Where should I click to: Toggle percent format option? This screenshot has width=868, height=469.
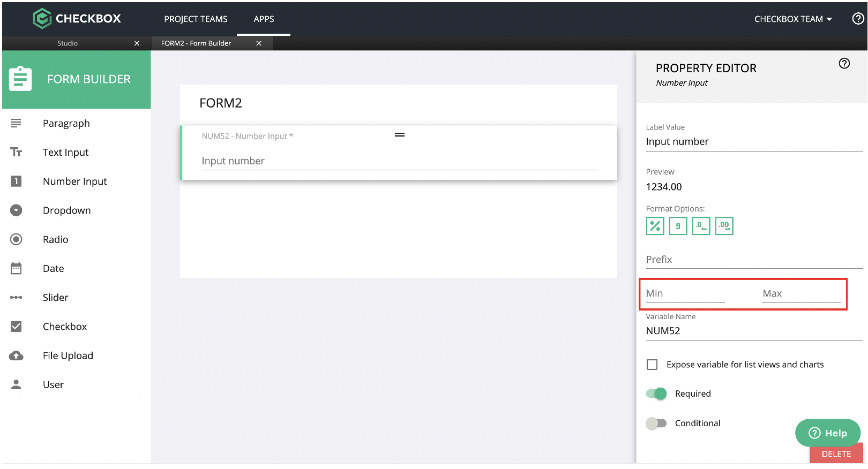pos(655,226)
